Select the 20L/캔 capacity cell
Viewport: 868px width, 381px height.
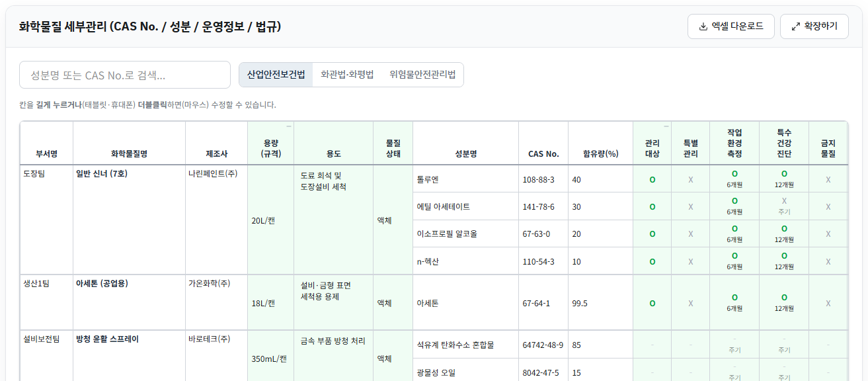(x=270, y=220)
